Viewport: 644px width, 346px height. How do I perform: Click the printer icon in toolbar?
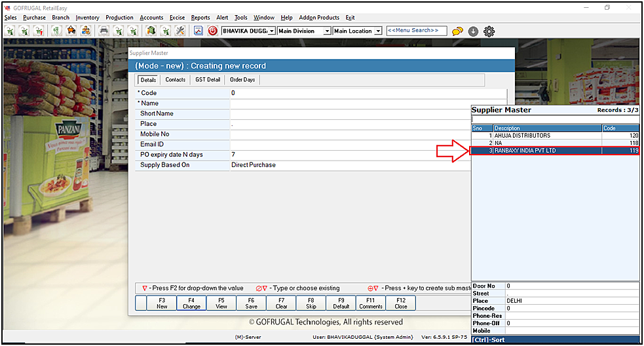[x=104, y=31]
